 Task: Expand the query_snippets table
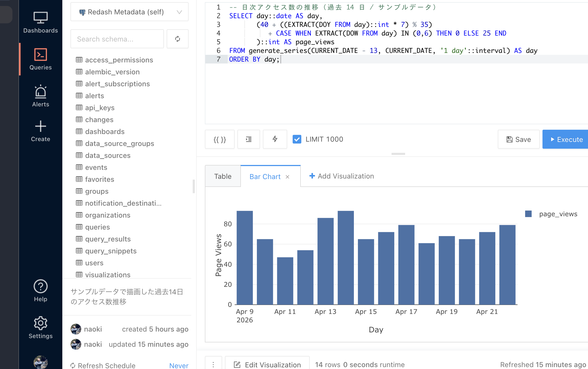click(x=111, y=251)
